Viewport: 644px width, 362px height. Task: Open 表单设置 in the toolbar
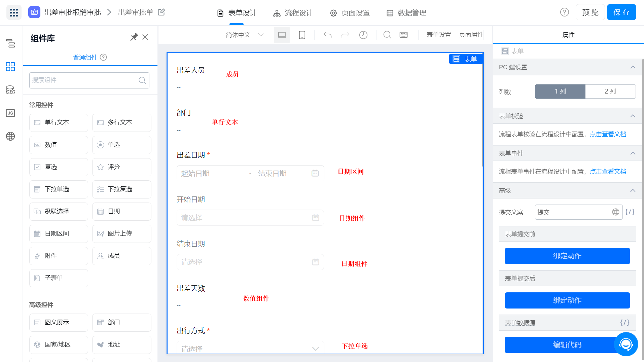click(x=439, y=35)
